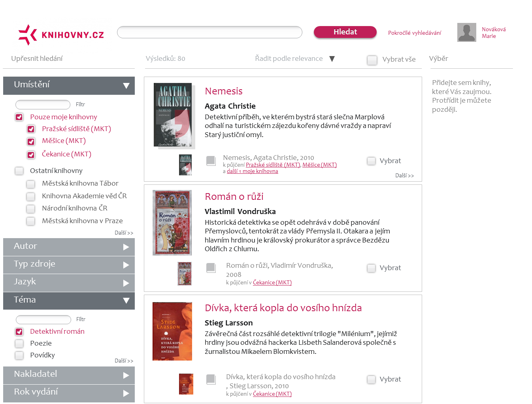Tick the Vybrat vše checkbox
The image size is (532, 404).
point(372,60)
